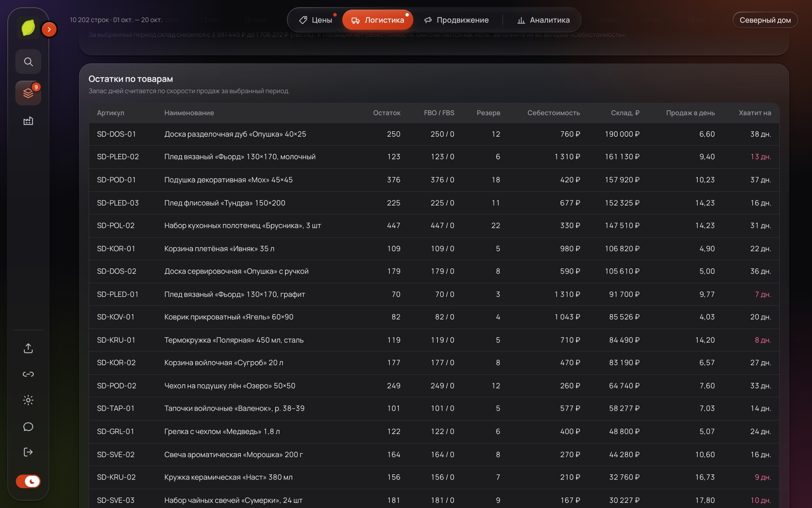
Task: Open search from the sidebar magnifier icon
Action: pyautogui.click(x=28, y=62)
